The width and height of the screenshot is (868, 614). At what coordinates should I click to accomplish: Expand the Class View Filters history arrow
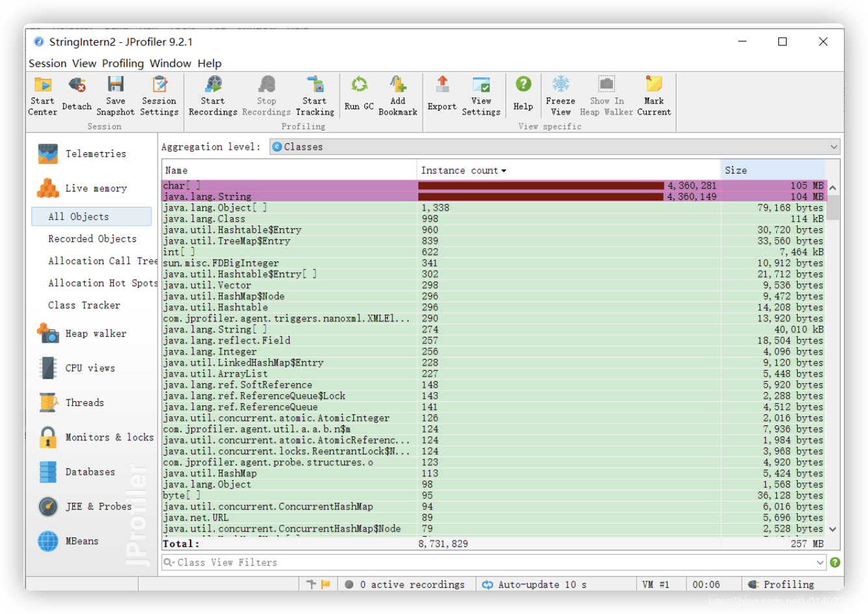(x=820, y=563)
